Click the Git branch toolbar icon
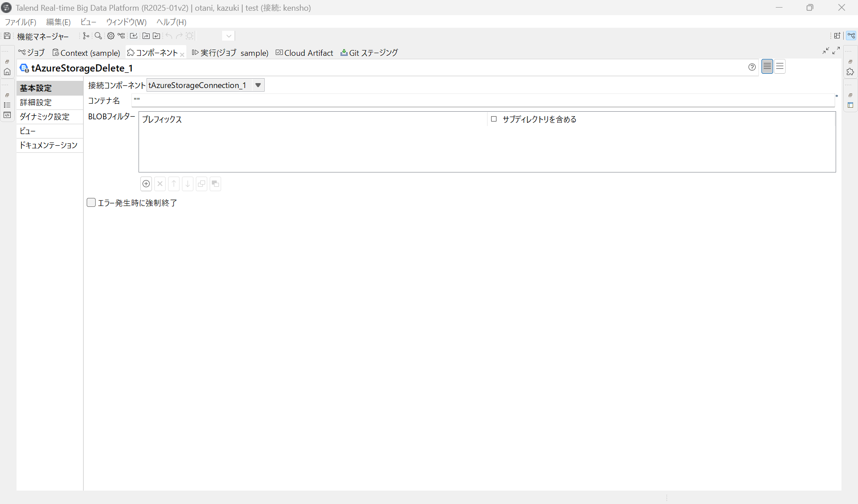The image size is (858, 504). pyautogui.click(x=86, y=36)
